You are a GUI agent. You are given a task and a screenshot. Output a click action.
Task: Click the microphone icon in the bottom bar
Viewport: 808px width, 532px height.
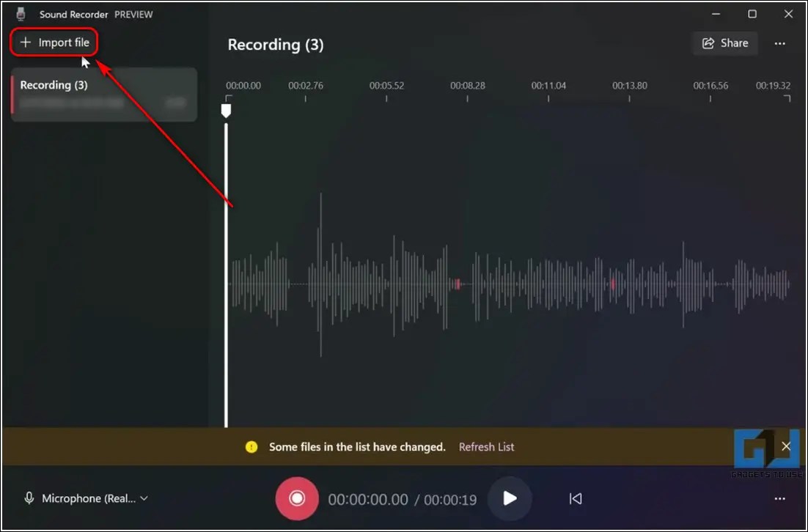pos(28,498)
